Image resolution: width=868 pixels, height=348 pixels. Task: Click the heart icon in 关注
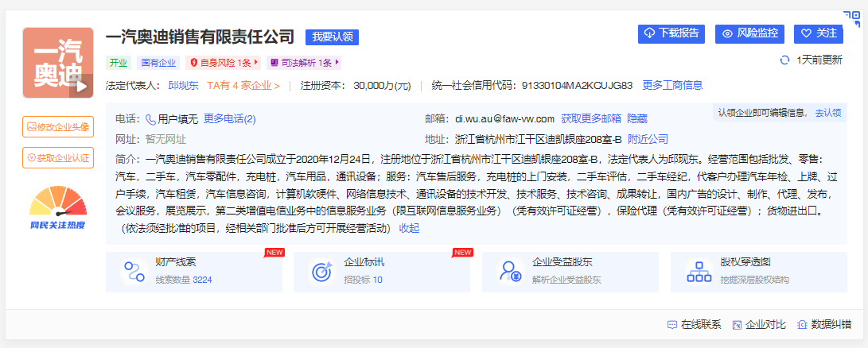click(x=806, y=33)
